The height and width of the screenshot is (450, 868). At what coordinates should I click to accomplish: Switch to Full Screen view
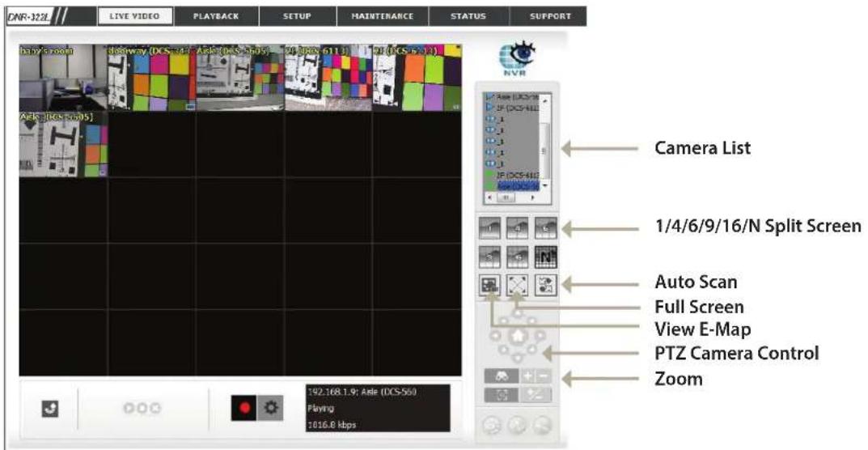517,284
